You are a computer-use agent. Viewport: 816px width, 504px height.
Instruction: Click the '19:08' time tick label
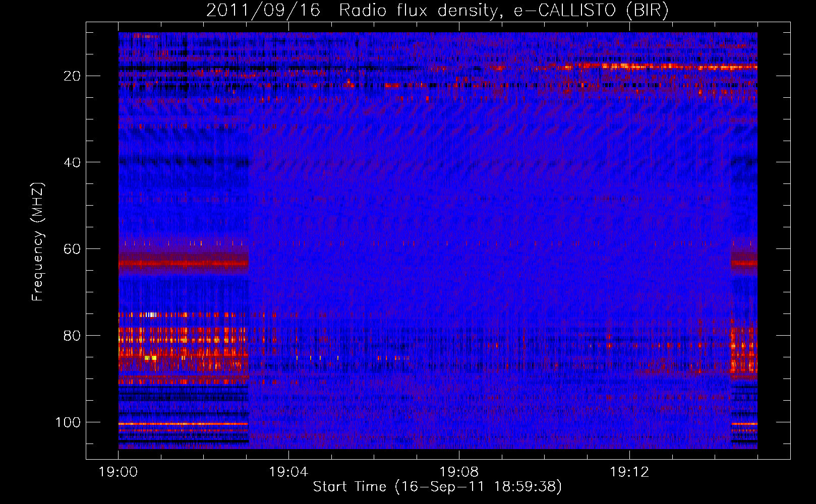click(x=459, y=472)
